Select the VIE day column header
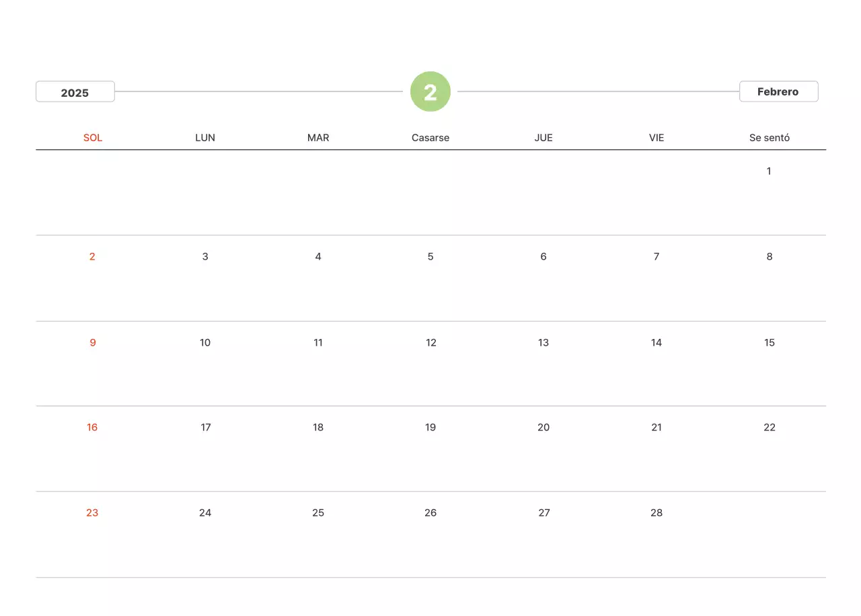Screen dimensions: 861x616 click(x=657, y=138)
